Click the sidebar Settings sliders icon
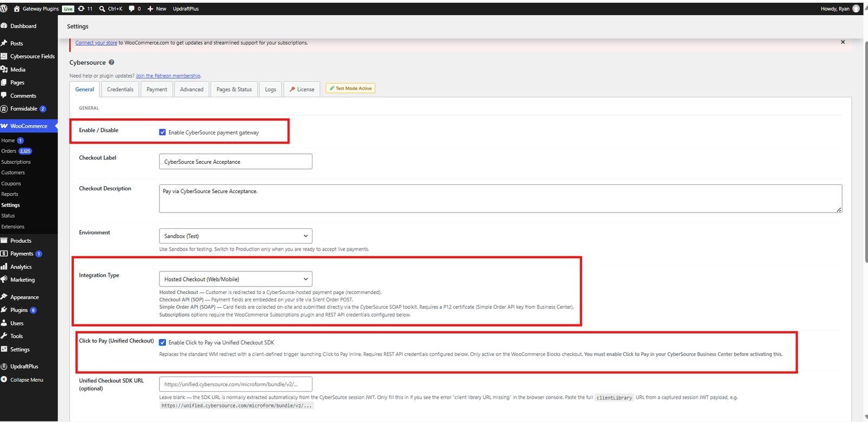This screenshot has height=422, width=868. pyautogui.click(x=4, y=349)
